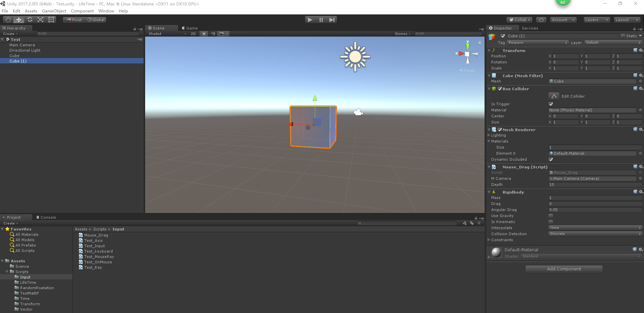The image size is (644, 313).
Task: Open the Collision Detection dropdown
Action: (x=595, y=233)
